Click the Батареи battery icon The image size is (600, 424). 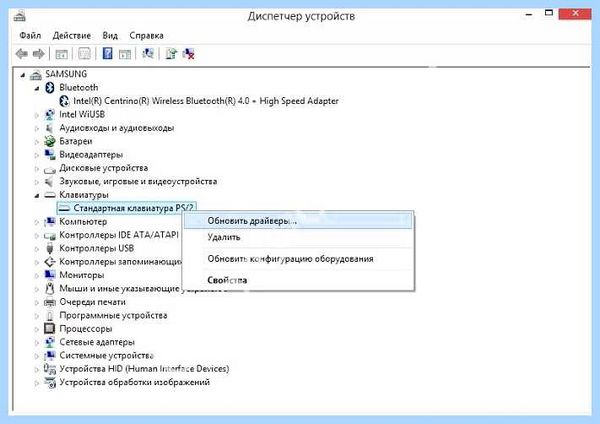(x=50, y=141)
